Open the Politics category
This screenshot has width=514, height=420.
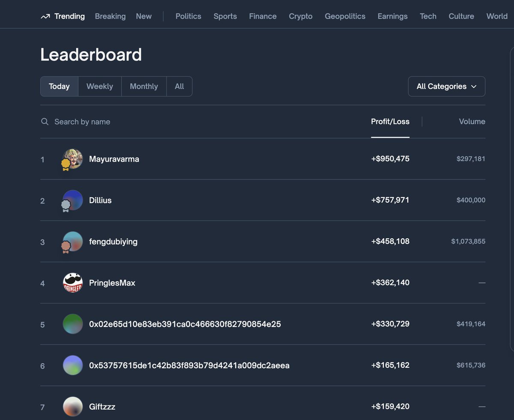(188, 16)
